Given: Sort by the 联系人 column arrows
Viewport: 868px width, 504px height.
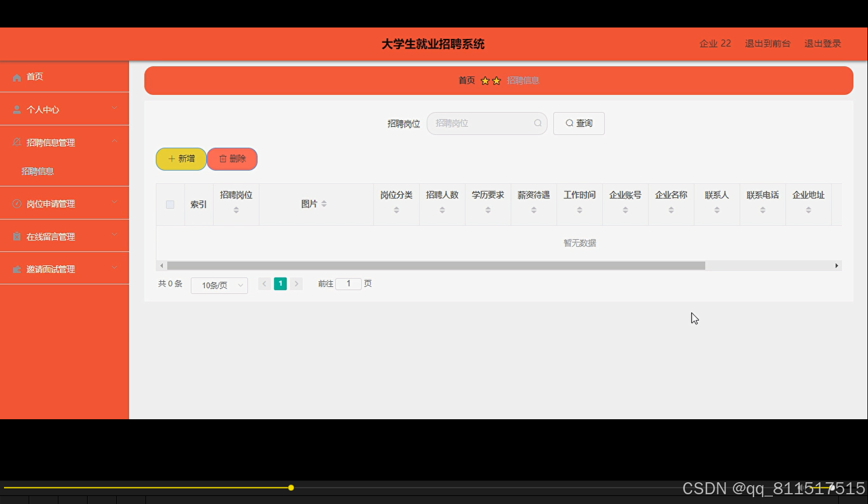Looking at the screenshot, I should 717,210.
